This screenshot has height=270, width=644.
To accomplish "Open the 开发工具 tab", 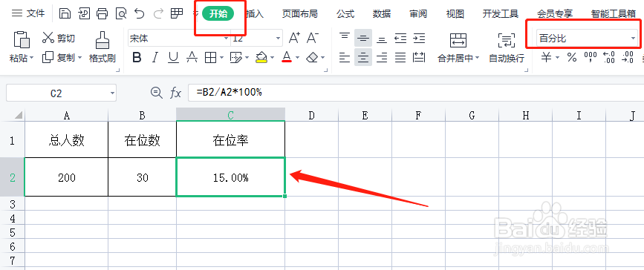I will pos(500,14).
